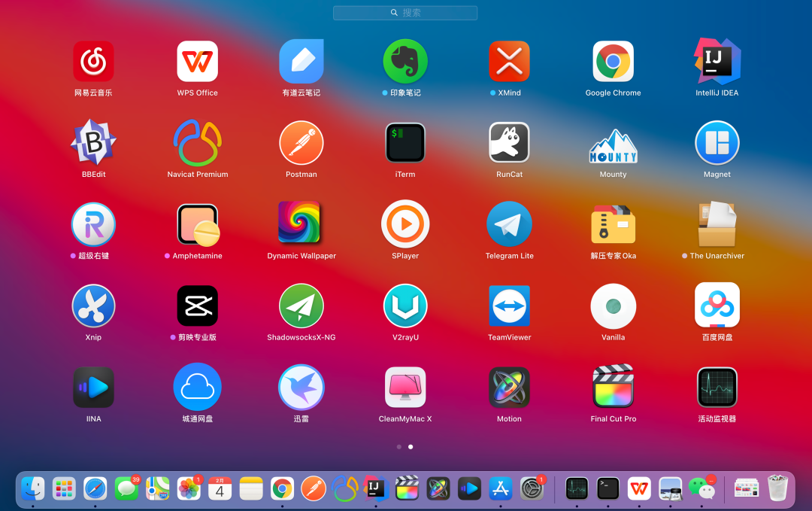Open 超级右键 app
The image size is (812, 511).
[x=93, y=224]
